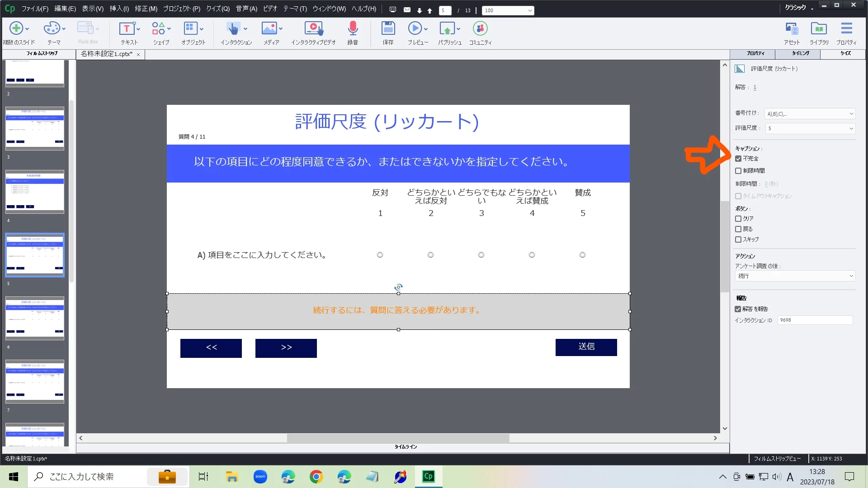Image resolution: width=868 pixels, height=488 pixels.
Task: Click the Submit (送信) button on slide
Action: (x=586, y=347)
